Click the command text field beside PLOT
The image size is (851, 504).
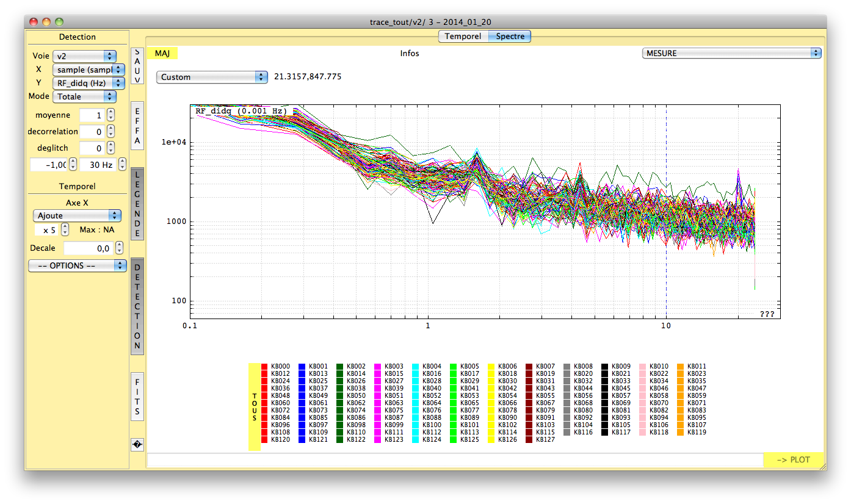coord(455,460)
